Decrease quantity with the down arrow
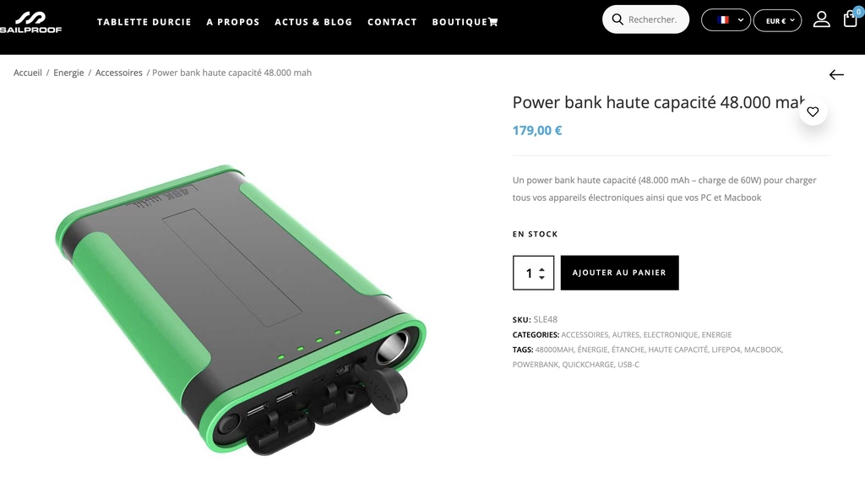 541,277
